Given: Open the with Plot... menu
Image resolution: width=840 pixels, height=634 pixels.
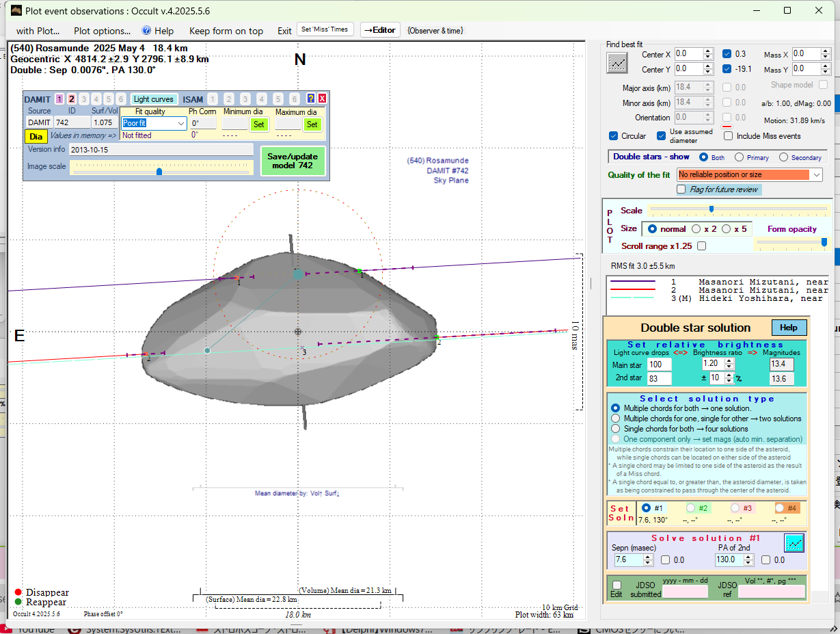Looking at the screenshot, I should [x=38, y=31].
